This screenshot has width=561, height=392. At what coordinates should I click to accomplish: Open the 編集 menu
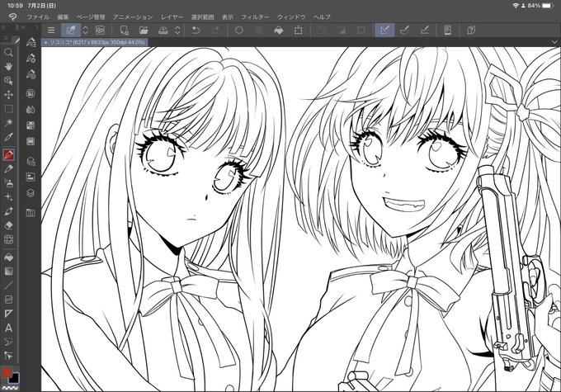click(63, 17)
